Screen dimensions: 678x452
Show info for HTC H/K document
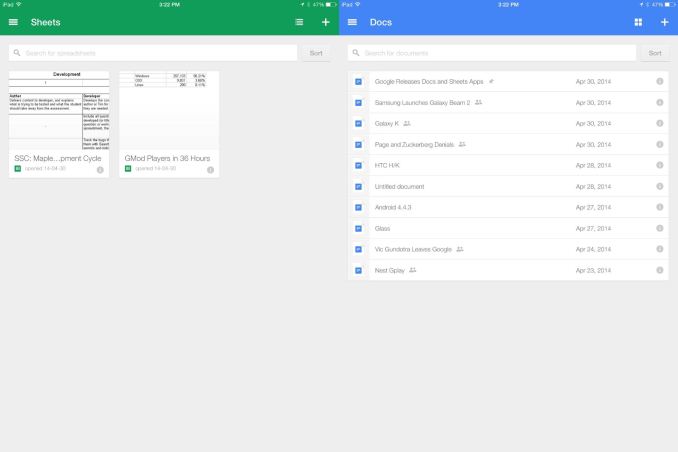point(660,165)
